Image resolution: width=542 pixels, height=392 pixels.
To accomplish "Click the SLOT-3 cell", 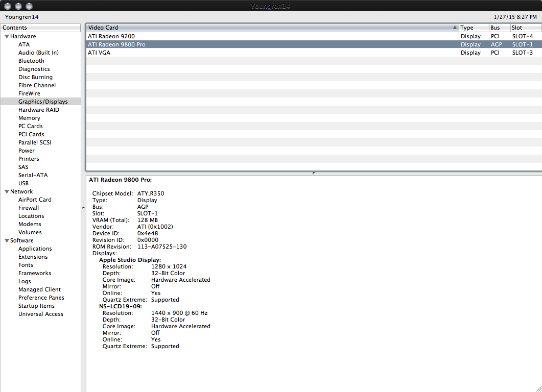I will point(522,53).
